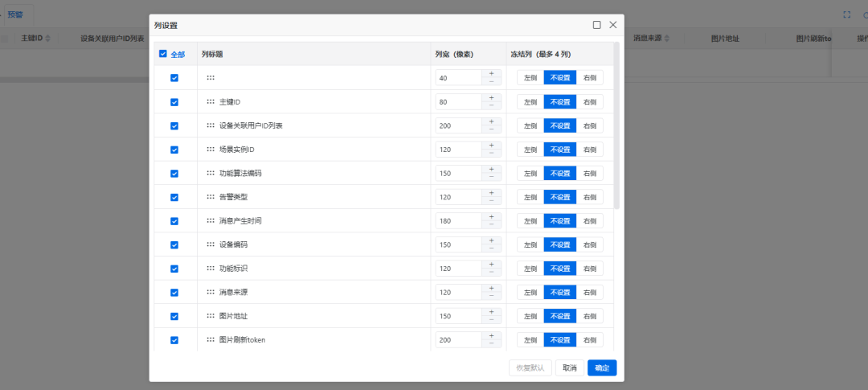Screen dimensions: 868x390
Task: Freeze 功能算法编码 to 右侧
Action: point(590,174)
